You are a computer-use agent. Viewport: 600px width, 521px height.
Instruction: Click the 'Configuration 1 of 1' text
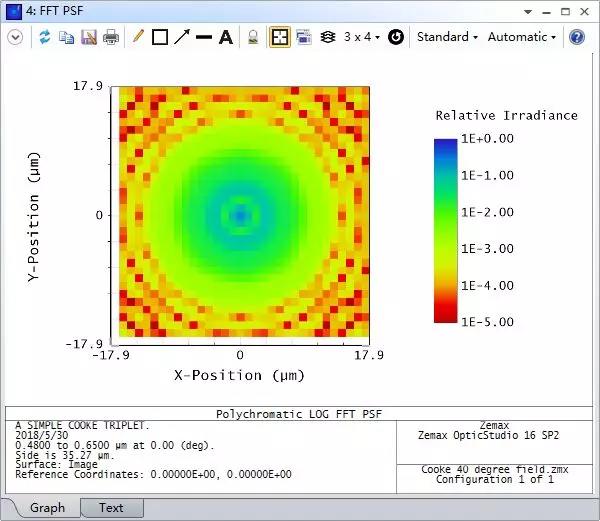point(495,479)
